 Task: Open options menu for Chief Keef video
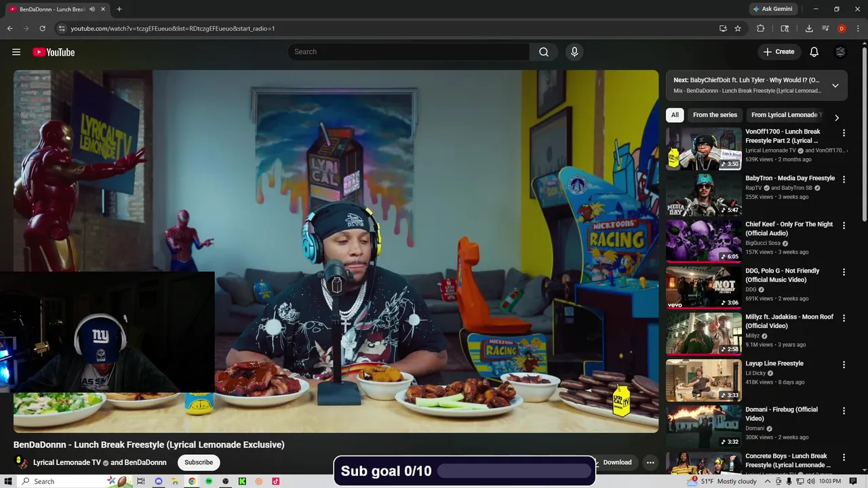pyautogui.click(x=844, y=226)
